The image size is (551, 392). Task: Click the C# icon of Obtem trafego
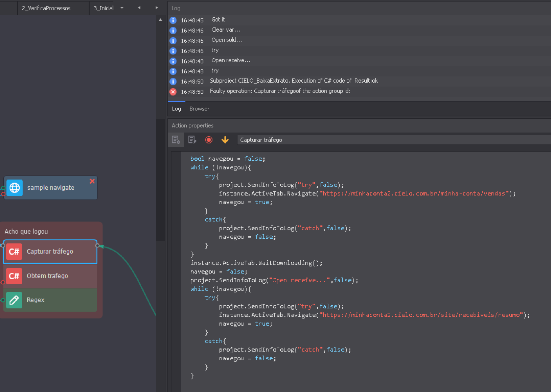[x=14, y=276]
